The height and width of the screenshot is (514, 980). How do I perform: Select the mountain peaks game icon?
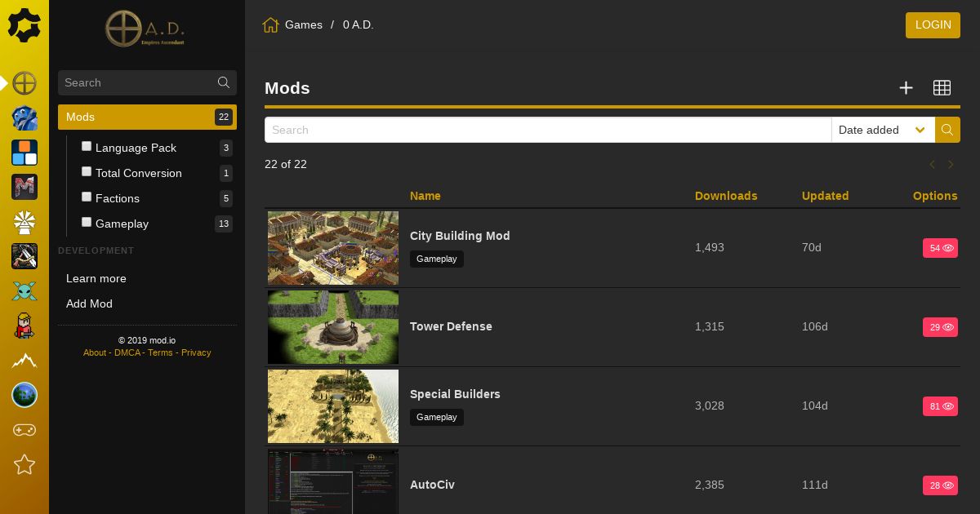[x=24, y=361]
